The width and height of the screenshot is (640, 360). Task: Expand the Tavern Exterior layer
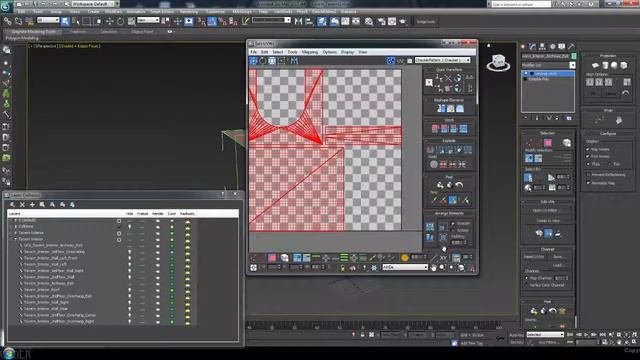click(x=16, y=233)
